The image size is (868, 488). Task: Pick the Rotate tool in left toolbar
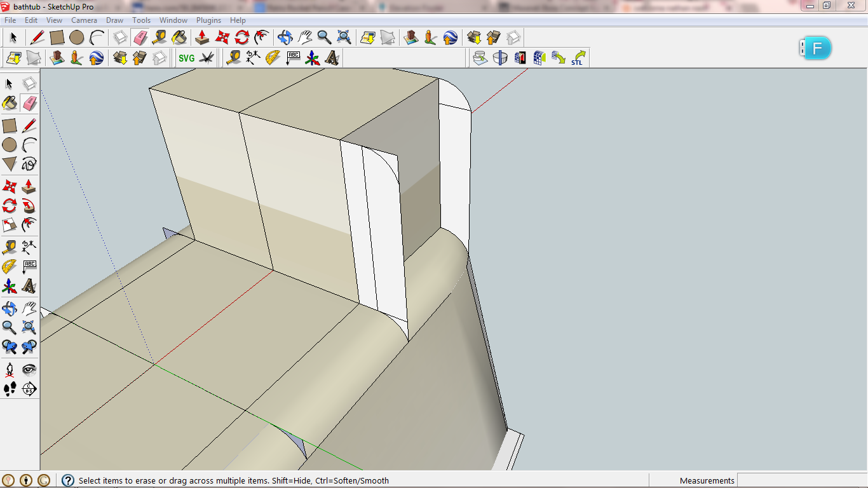(x=10, y=206)
